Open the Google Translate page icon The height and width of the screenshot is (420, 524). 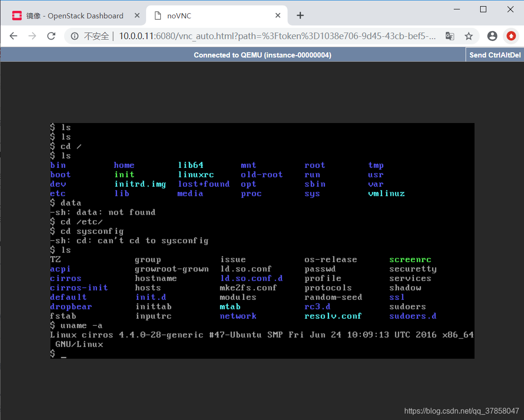450,36
